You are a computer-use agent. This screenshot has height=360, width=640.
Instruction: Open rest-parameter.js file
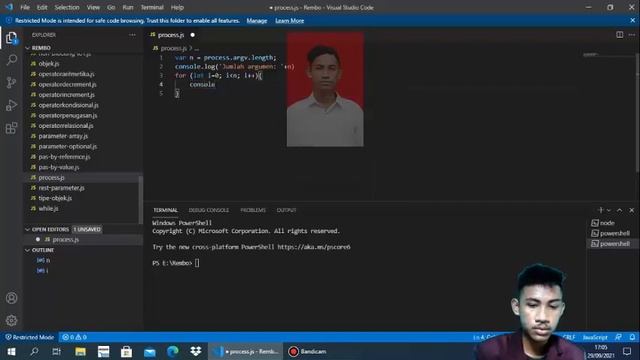pos(62,188)
